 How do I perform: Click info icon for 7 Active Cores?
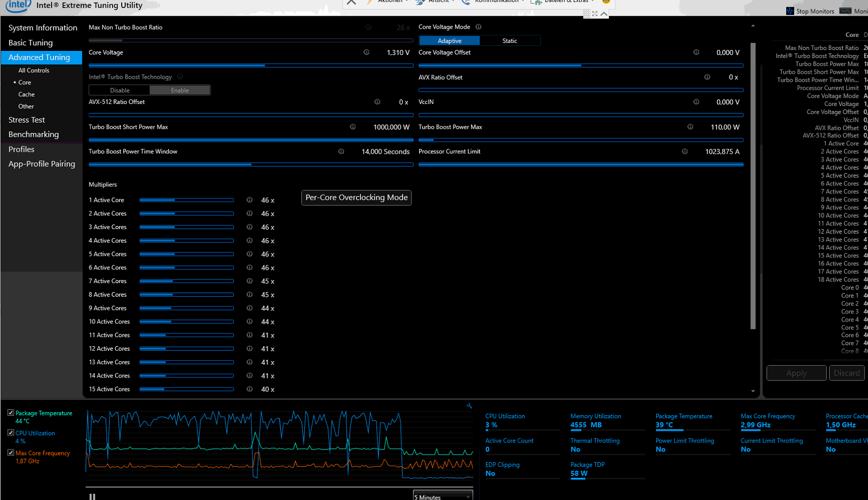(x=249, y=281)
